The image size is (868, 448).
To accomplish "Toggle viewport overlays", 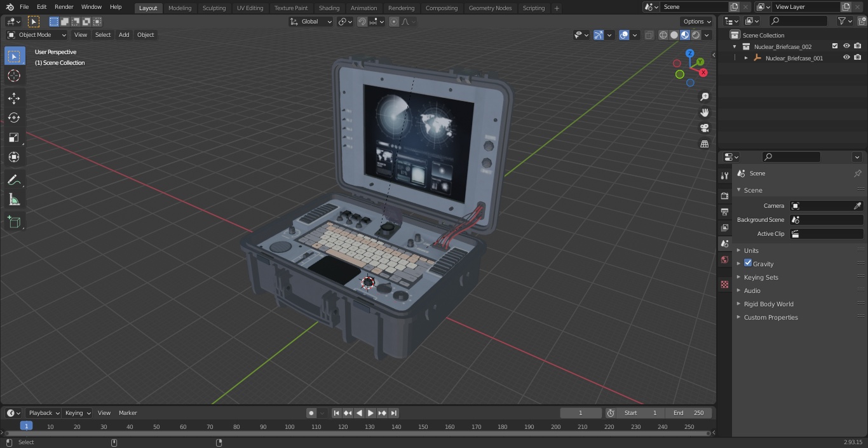I will (x=624, y=35).
